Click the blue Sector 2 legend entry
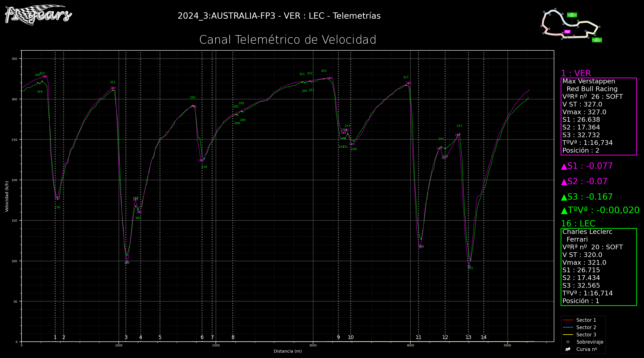This screenshot has height=358, width=644. (568, 327)
